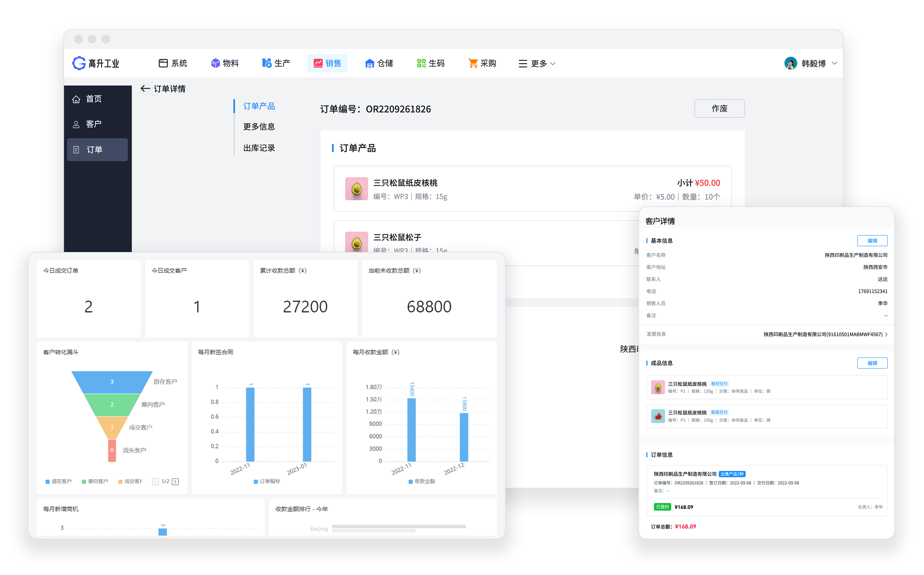Click the 陕西印刷品生产制造有限公司 order card title

(685, 474)
